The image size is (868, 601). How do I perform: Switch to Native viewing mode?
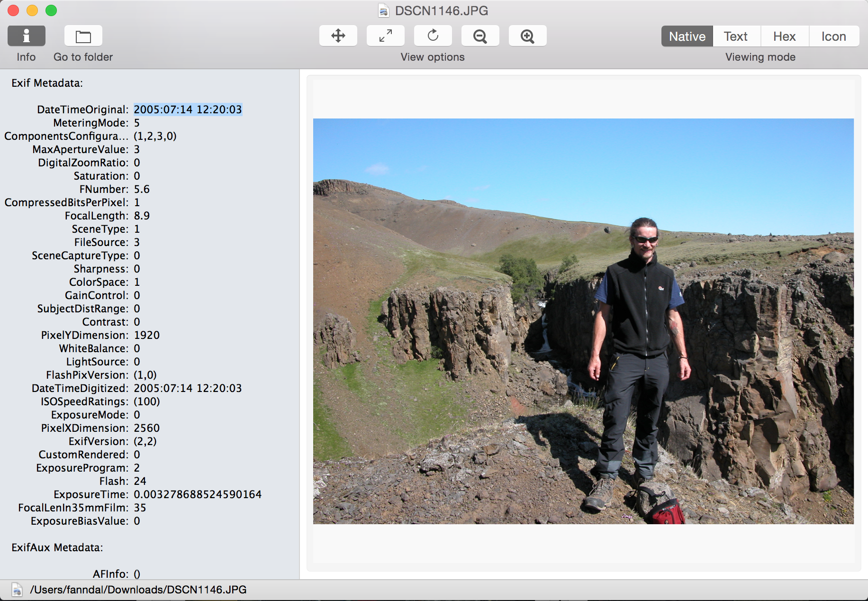[x=687, y=36]
